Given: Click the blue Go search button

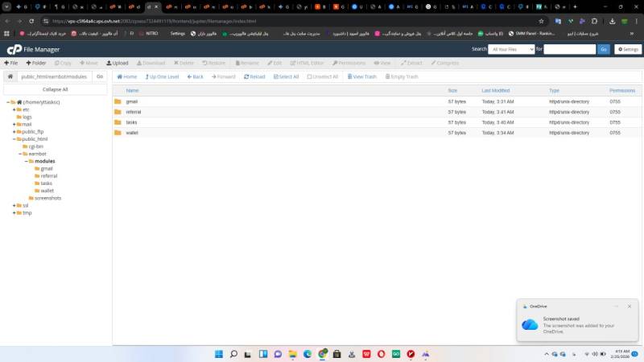Looking at the screenshot, I should pyautogui.click(x=604, y=49).
